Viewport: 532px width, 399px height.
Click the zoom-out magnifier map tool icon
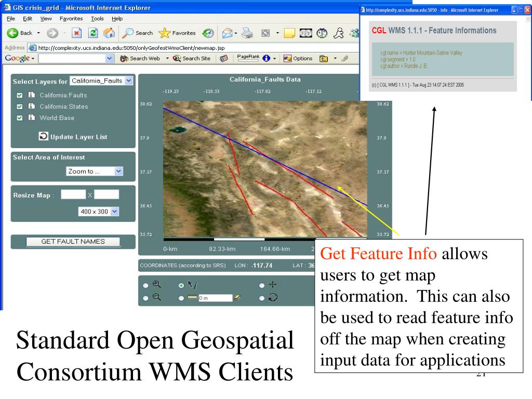tap(156, 297)
